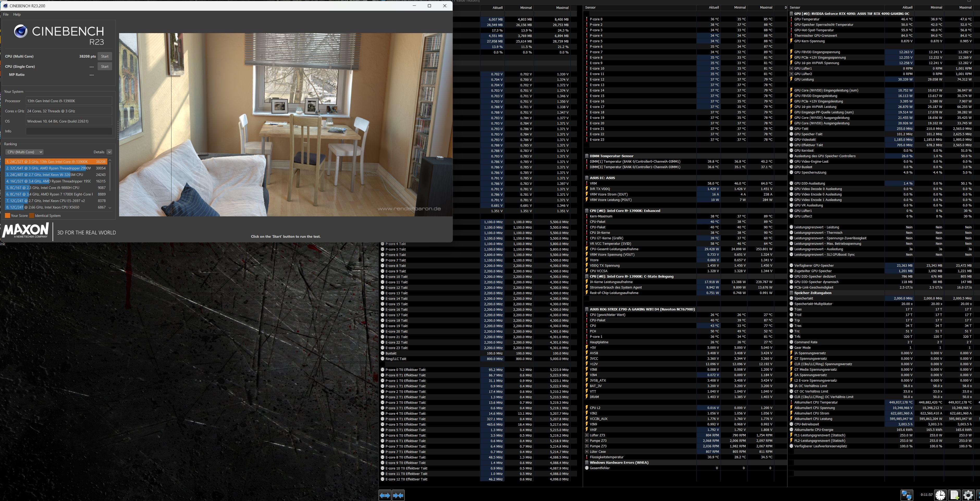Click the Cinebench sphere logo icon

point(21,31)
